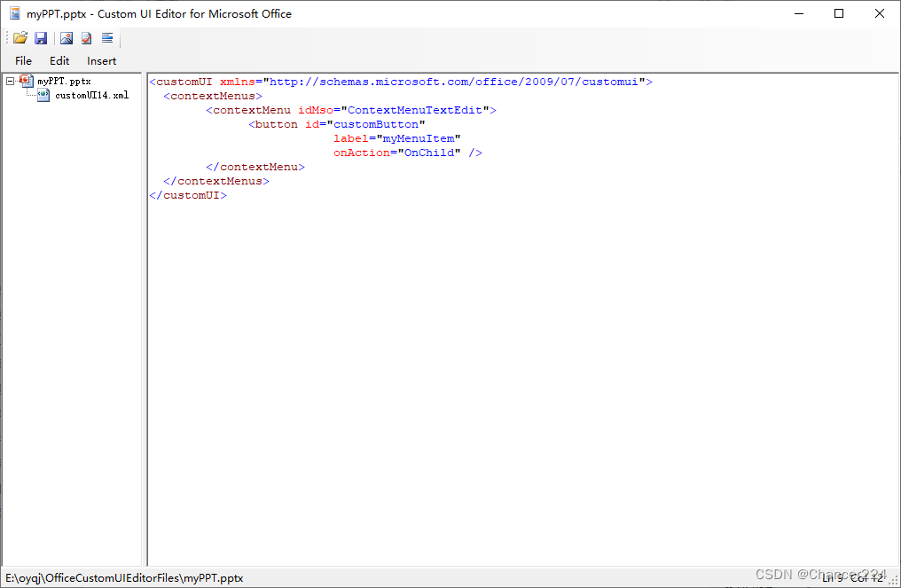Save changes using the Save diskette icon
This screenshot has width=901, height=588.
pyautogui.click(x=41, y=38)
